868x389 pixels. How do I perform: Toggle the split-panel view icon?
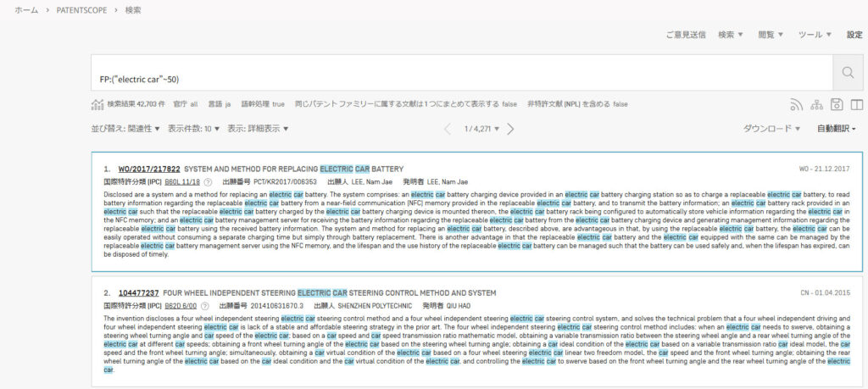(855, 104)
